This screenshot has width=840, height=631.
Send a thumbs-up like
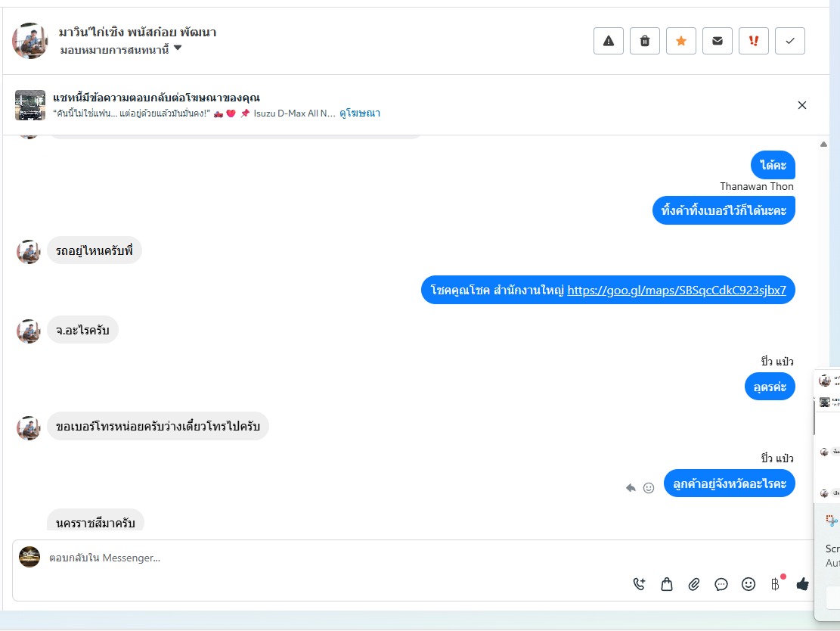point(802,584)
